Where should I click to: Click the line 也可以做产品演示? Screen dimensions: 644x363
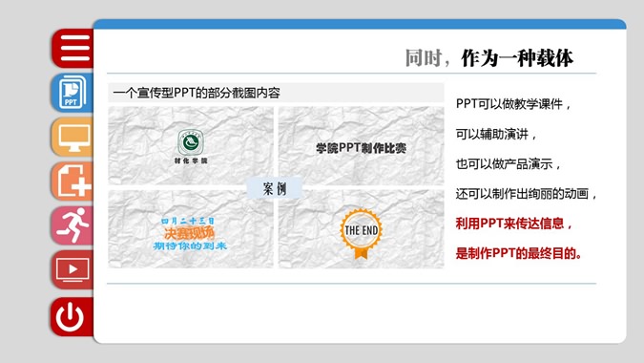[509, 164]
